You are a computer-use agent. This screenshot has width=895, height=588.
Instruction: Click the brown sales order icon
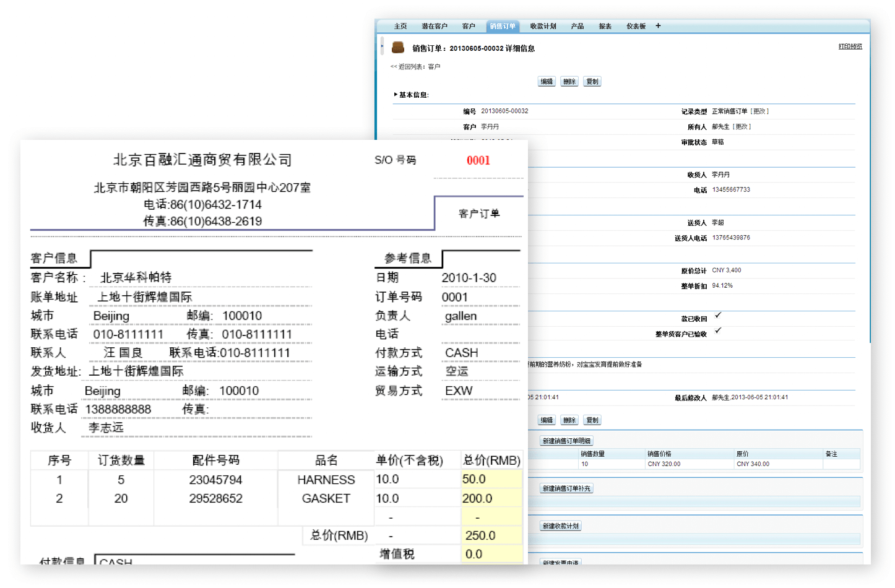398,47
